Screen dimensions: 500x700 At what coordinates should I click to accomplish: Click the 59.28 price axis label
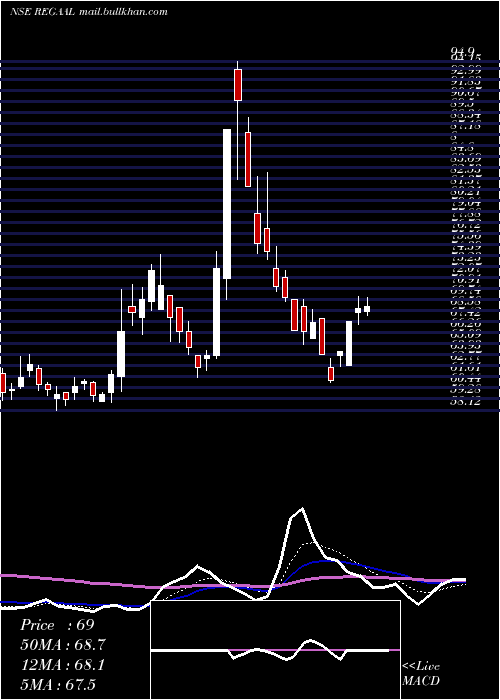(x=465, y=391)
